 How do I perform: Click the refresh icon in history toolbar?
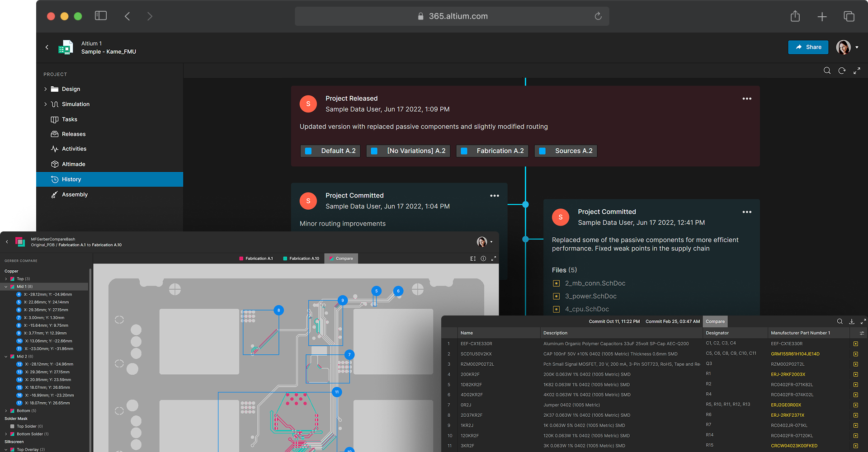tap(842, 71)
